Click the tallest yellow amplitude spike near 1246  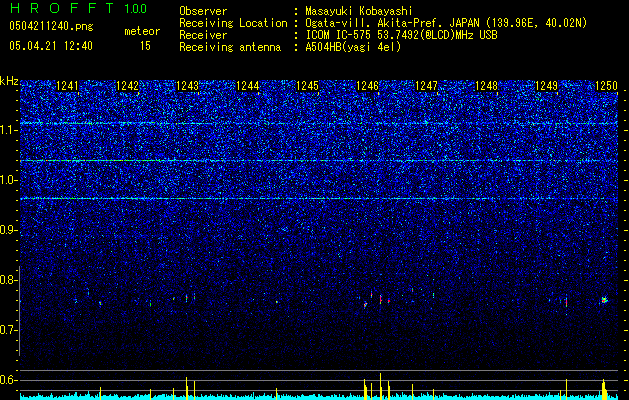380,386
